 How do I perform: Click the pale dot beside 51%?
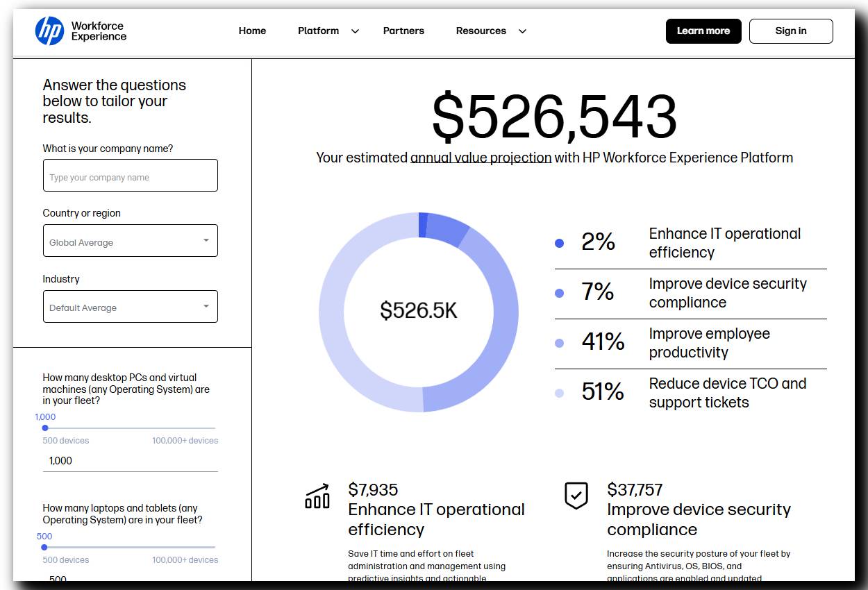click(x=560, y=393)
